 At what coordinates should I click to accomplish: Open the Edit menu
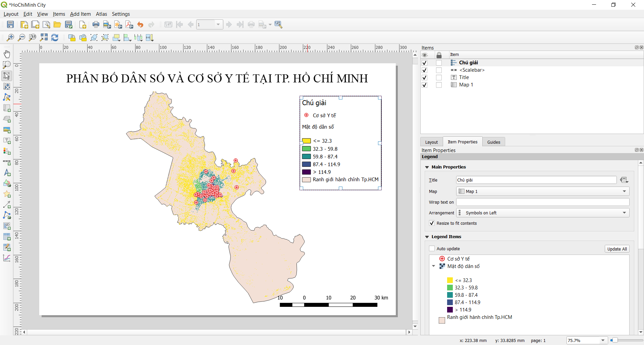28,14
